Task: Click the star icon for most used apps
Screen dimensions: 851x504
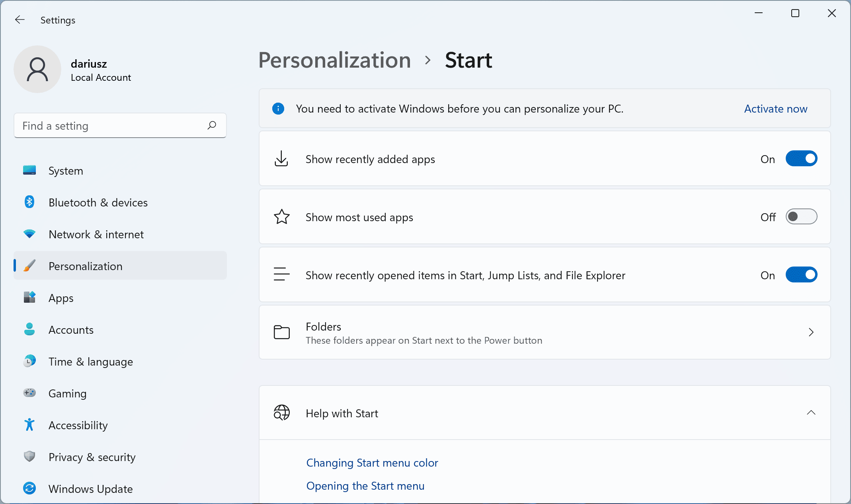Action: [282, 216]
